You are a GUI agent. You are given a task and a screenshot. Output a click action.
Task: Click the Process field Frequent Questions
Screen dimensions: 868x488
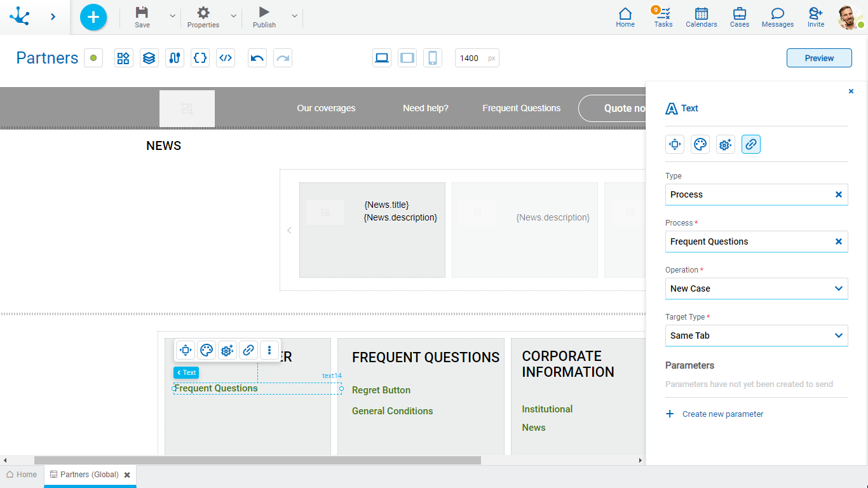756,241
